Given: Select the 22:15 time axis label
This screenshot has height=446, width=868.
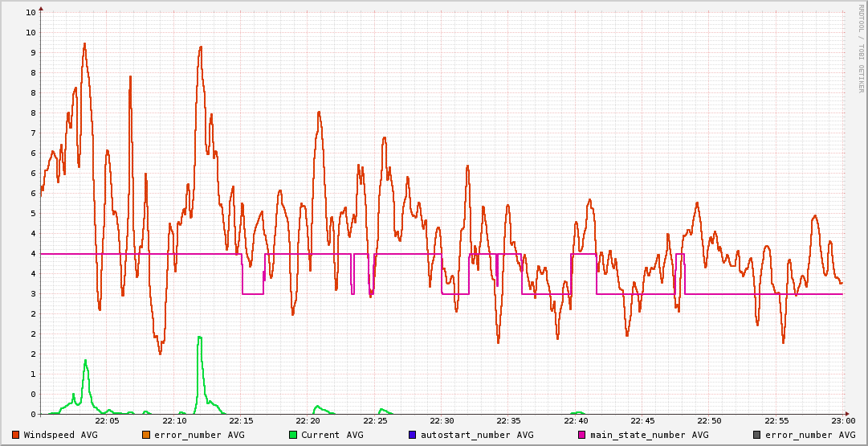Looking at the screenshot, I should click(241, 421).
